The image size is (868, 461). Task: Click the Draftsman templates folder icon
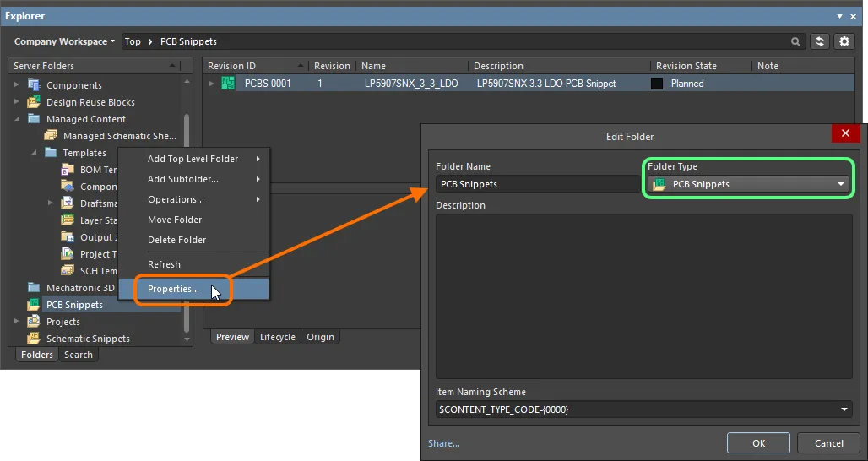[68, 203]
